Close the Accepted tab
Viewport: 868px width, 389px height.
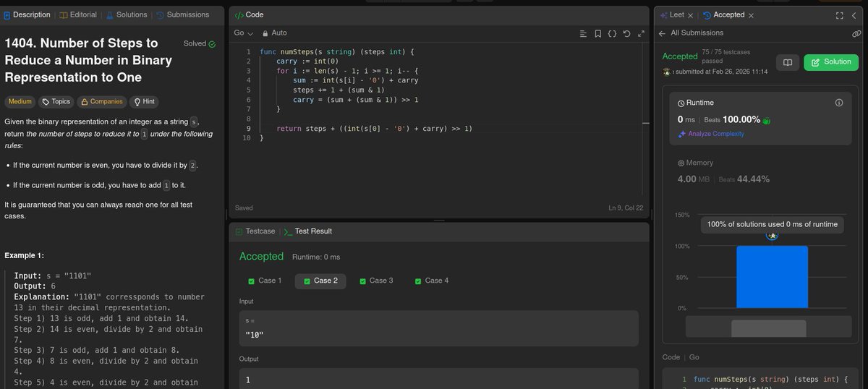[751, 15]
